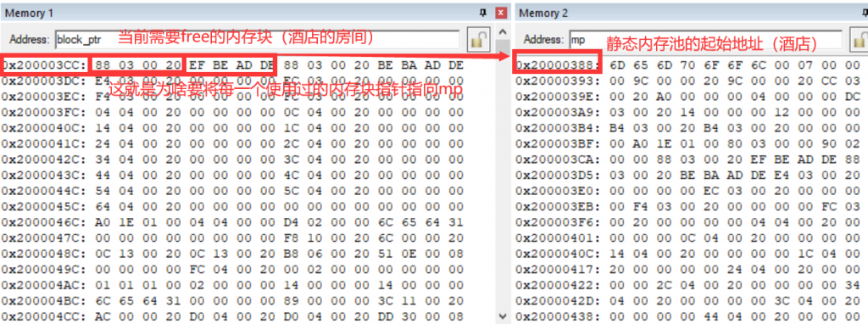Click the Memory 1 Address field with block_ptr

257,39
